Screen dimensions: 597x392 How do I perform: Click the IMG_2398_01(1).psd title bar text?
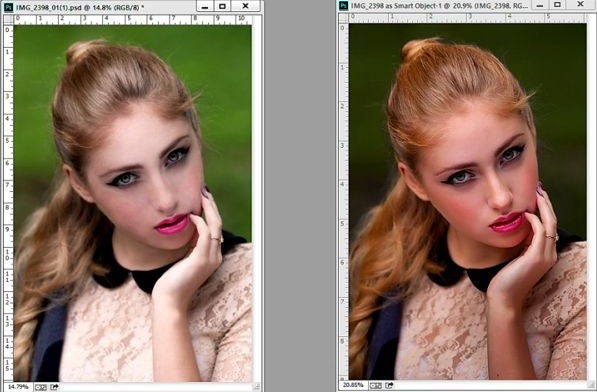pyautogui.click(x=80, y=7)
